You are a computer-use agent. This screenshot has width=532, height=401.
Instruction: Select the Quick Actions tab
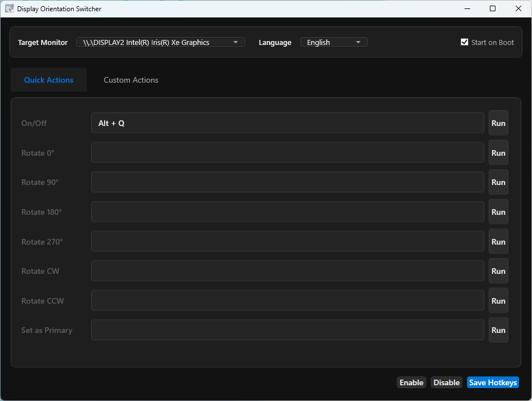click(48, 80)
